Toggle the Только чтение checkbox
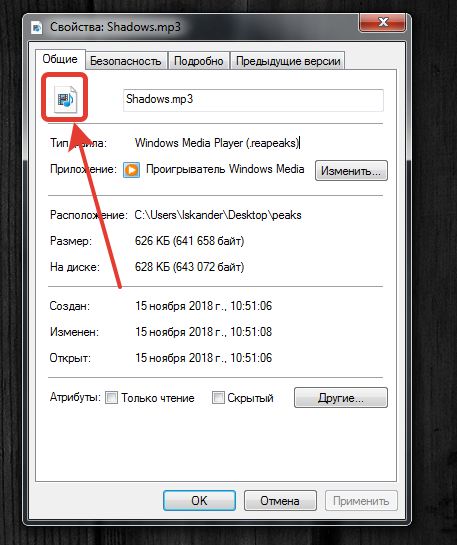This screenshot has width=457, height=545. [112, 397]
